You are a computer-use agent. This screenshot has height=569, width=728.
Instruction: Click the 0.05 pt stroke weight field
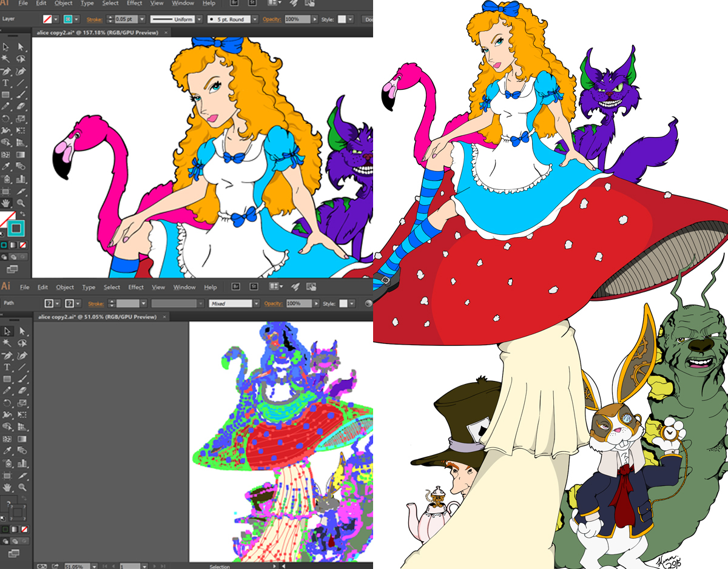tap(126, 19)
